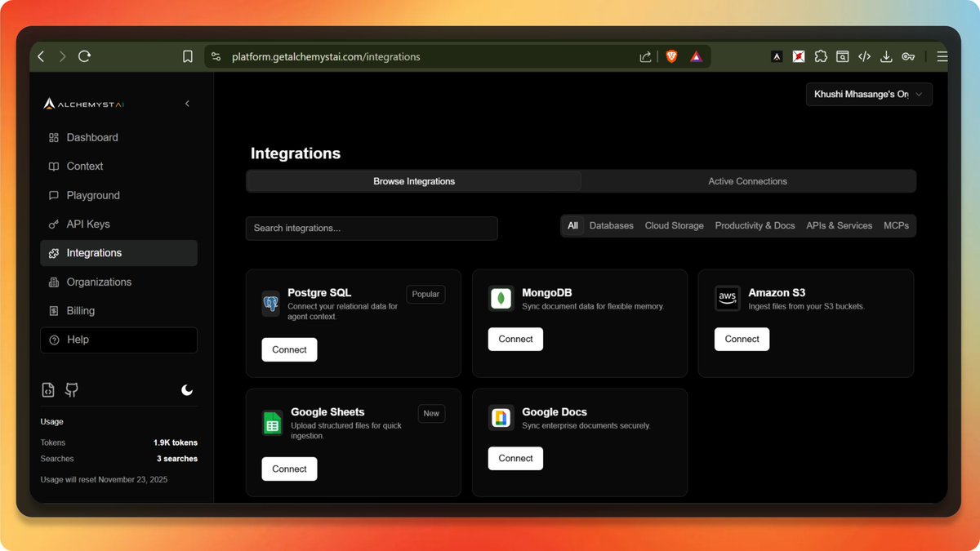
Task: Toggle dark mode with the moon icon
Action: coord(187,390)
